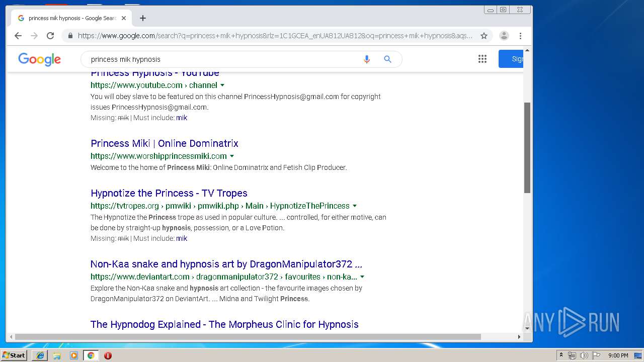Click the horizontal scrollbar thumb

[248, 337]
